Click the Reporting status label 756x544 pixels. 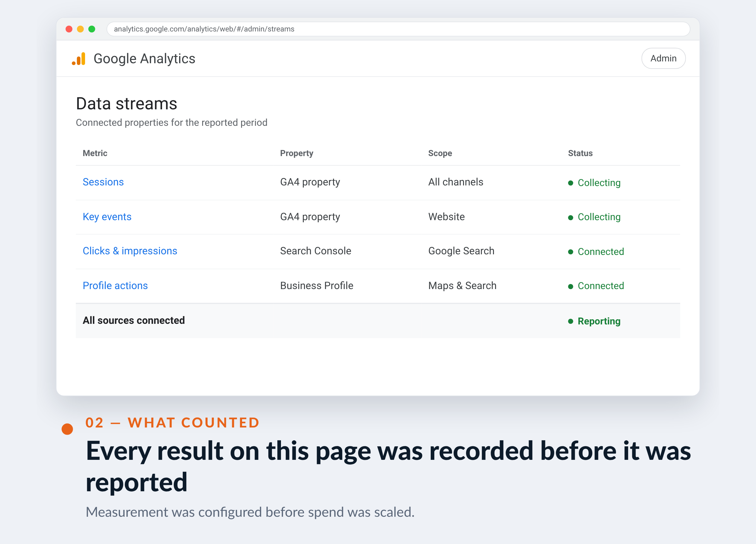pos(594,321)
